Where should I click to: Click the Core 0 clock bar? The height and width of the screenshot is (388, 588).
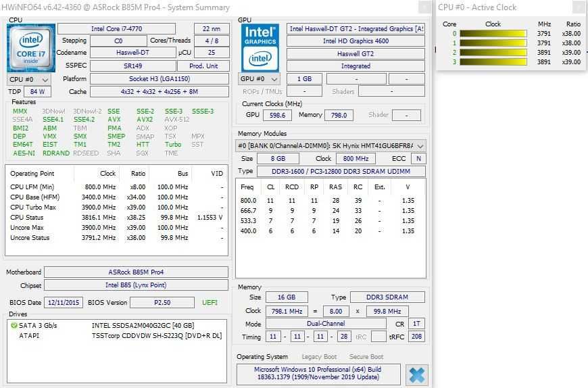[493, 34]
